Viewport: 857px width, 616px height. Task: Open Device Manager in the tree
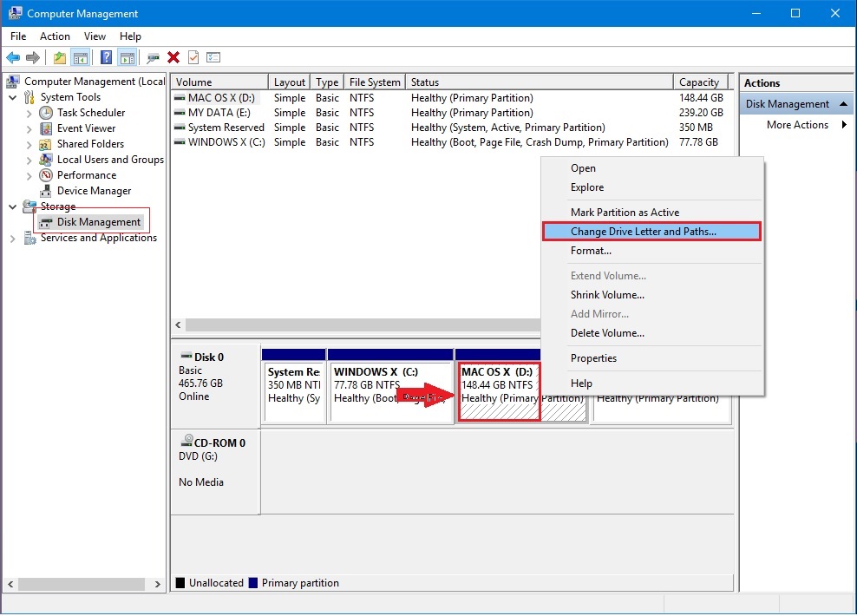(x=94, y=191)
